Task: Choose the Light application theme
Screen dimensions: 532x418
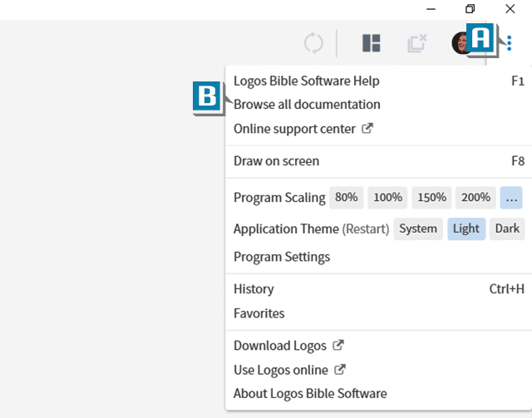Action: (466, 229)
